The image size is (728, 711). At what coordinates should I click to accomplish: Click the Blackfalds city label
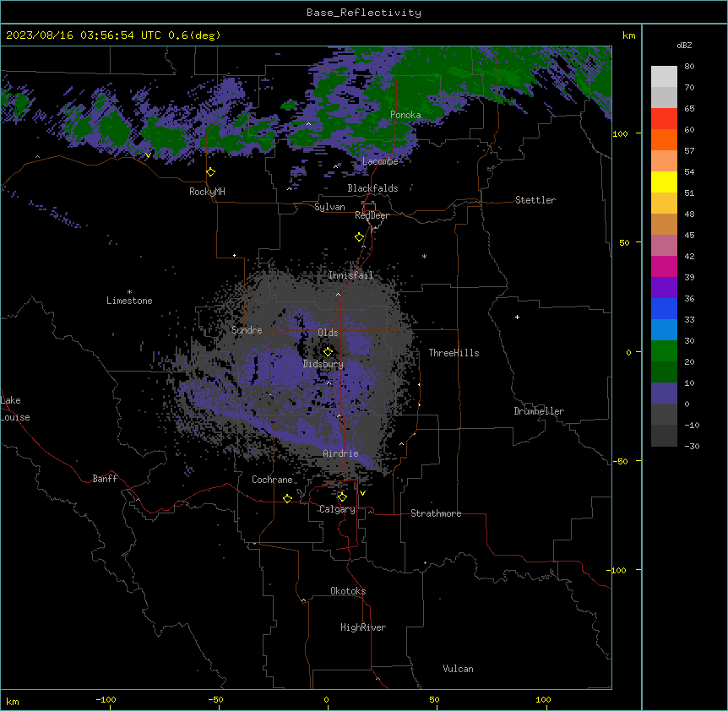[372, 188]
